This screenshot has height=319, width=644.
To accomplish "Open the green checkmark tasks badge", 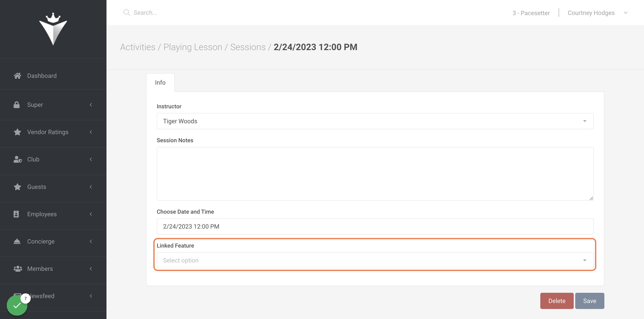I will point(17,305).
